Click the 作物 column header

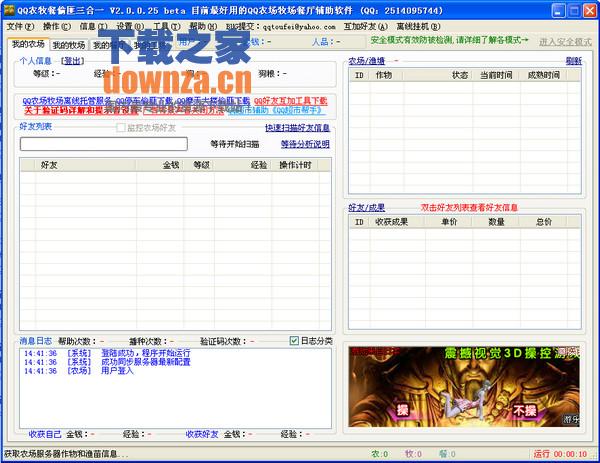[x=387, y=75]
